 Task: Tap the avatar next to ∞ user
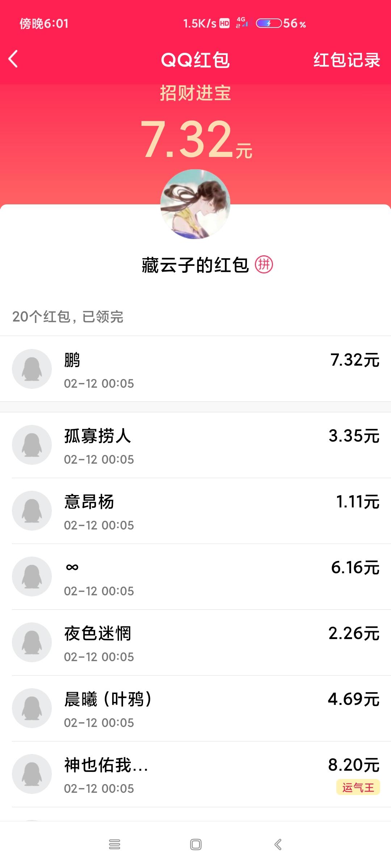32,576
